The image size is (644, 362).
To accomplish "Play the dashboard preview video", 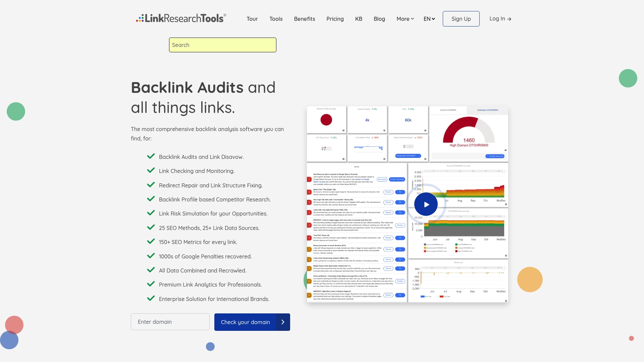I will point(426,204).
